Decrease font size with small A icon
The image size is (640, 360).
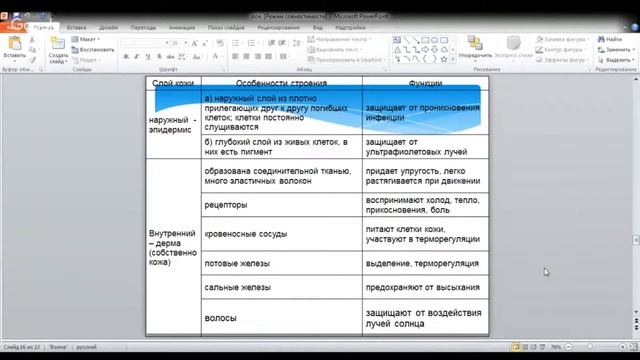click(205, 43)
